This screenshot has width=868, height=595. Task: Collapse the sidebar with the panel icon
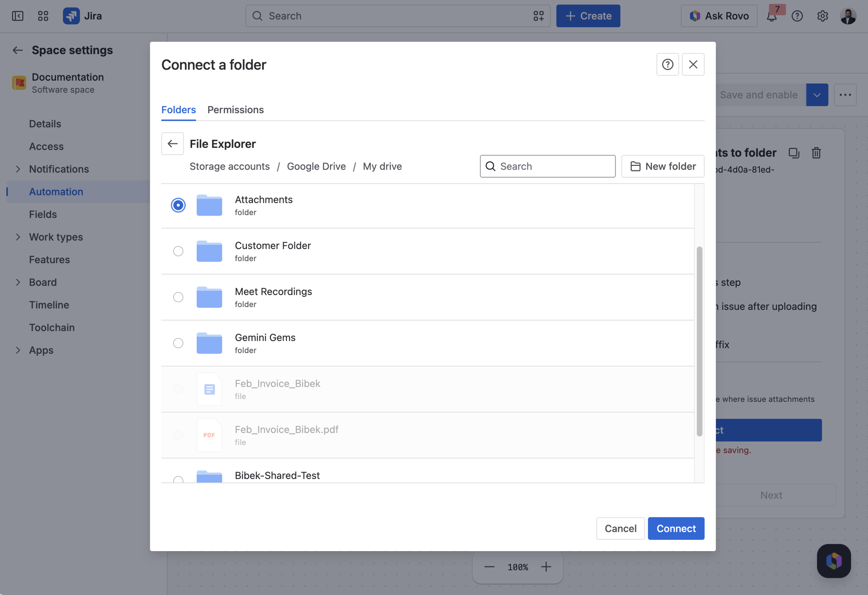click(18, 16)
